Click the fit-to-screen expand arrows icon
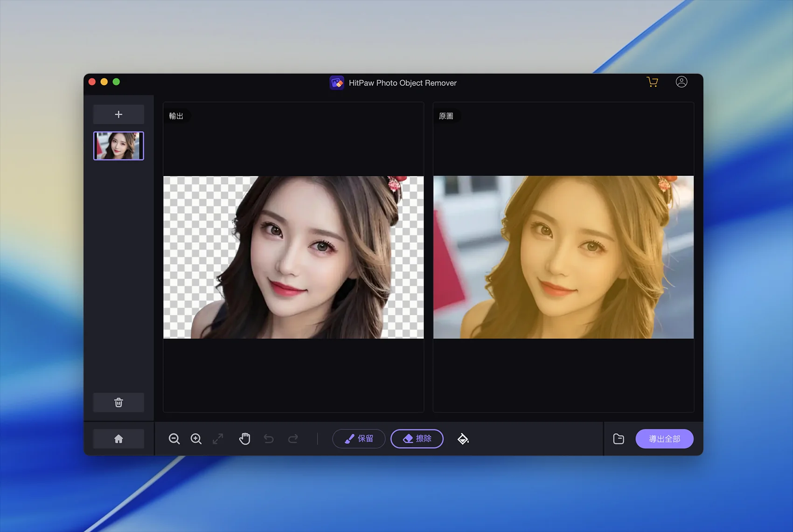 point(218,439)
